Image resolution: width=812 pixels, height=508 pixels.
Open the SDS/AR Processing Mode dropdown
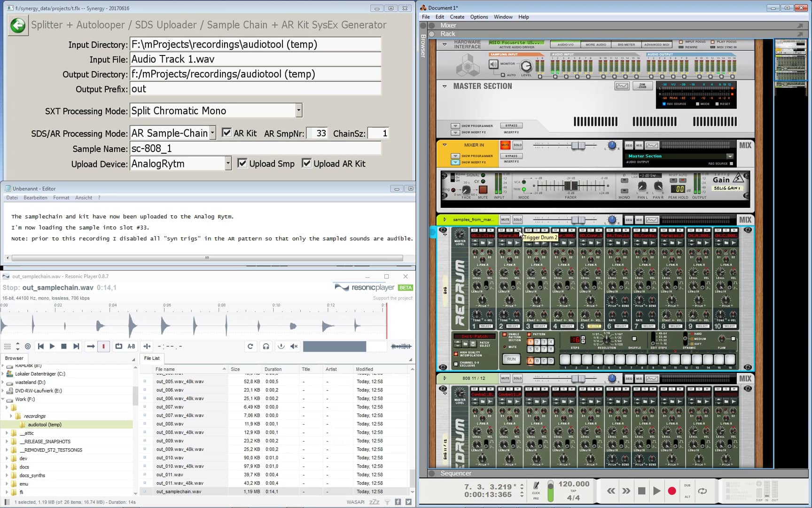[212, 133]
